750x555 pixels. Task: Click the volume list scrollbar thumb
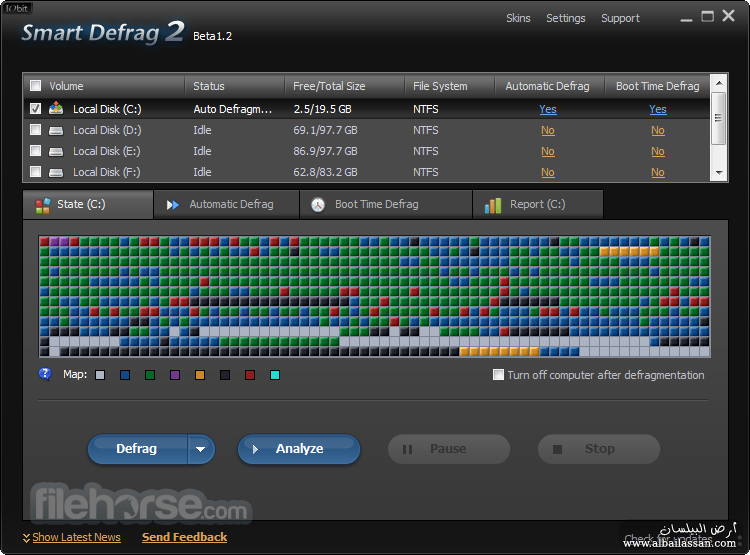click(x=718, y=118)
